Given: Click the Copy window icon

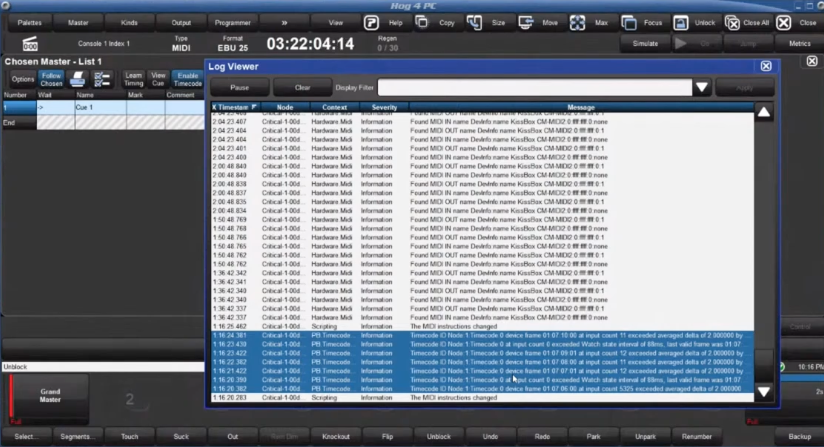Looking at the screenshot, I should (422, 22).
